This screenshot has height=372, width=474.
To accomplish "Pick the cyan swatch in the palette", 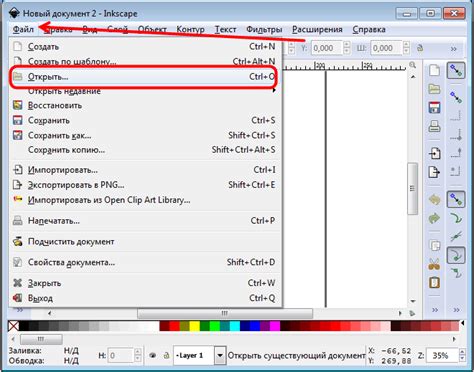I will tap(235, 326).
